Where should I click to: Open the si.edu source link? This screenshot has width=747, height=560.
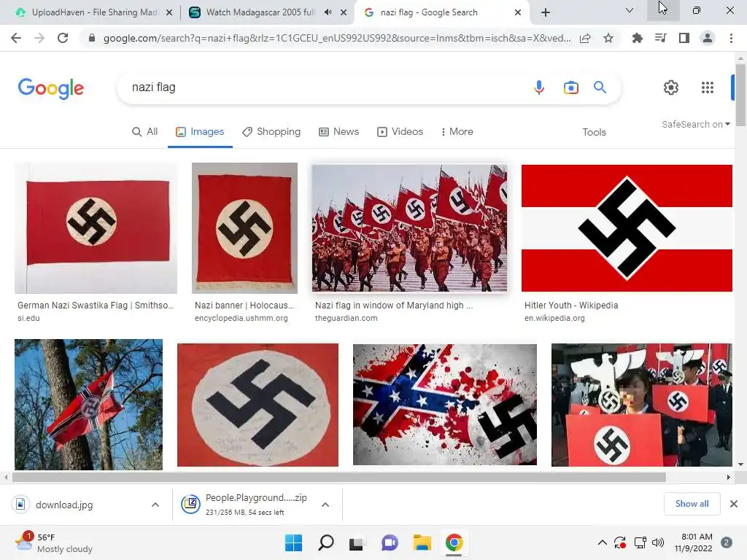point(28,318)
